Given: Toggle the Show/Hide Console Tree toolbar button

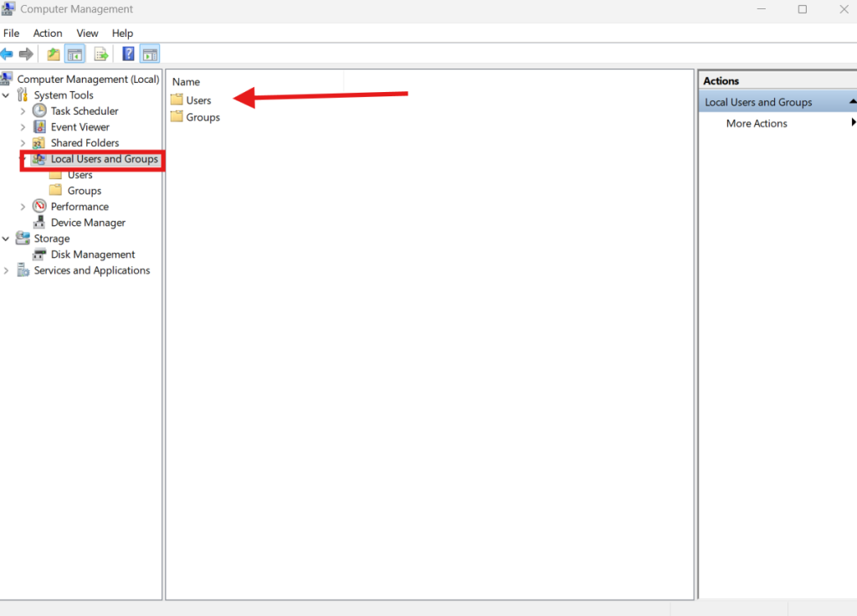Looking at the screenshot, I should [x=74, y=53].
